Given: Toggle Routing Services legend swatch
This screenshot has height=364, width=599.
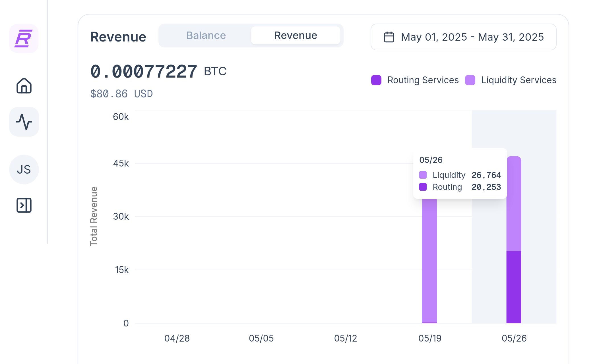Looking at the screenshot, I should [376, 80].
